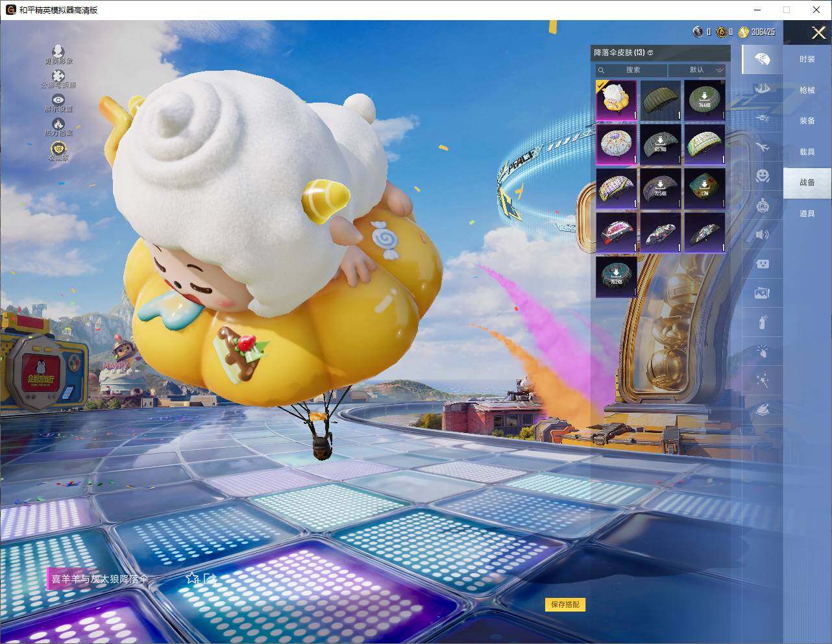
Task: Open the 更换形象 change-appearance icon
Action: point(58,51)
